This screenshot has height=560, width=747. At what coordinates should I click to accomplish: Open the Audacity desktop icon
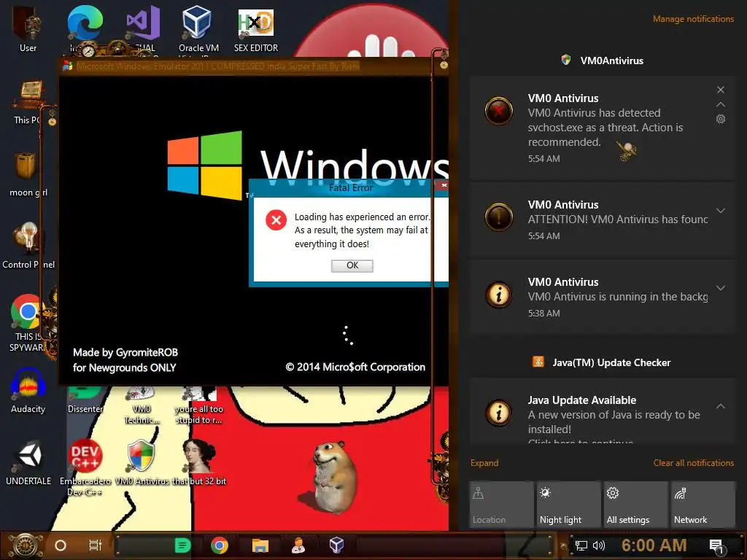28,391
